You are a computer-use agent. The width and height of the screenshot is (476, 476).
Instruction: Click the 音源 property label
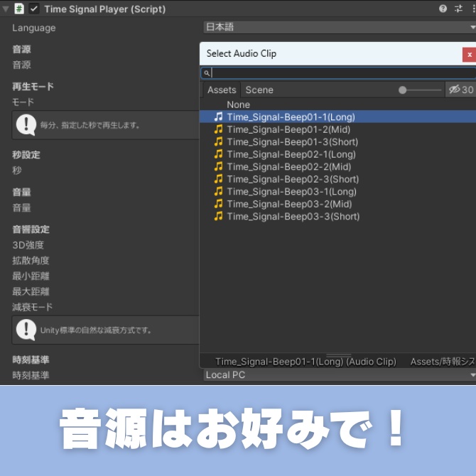point(21,65)
